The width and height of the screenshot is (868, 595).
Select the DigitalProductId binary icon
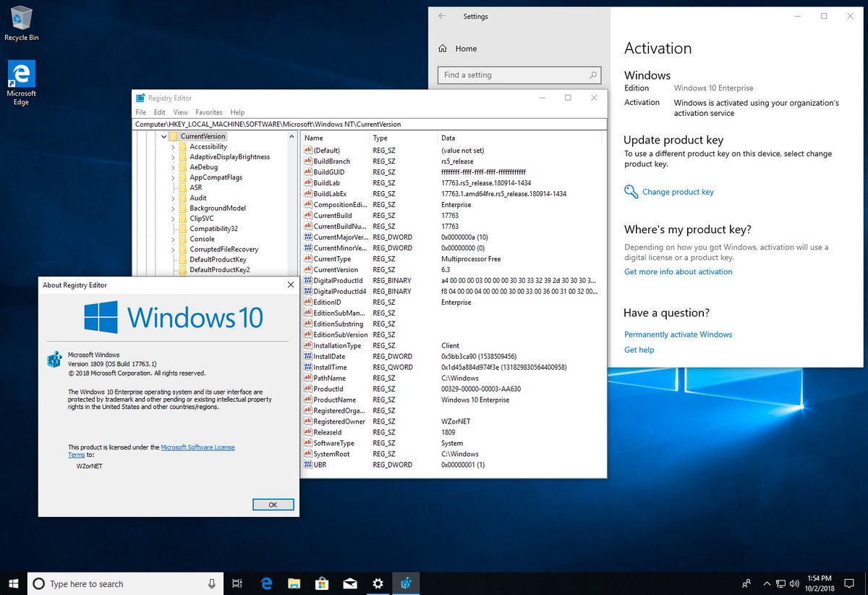(x=307, y=281)
